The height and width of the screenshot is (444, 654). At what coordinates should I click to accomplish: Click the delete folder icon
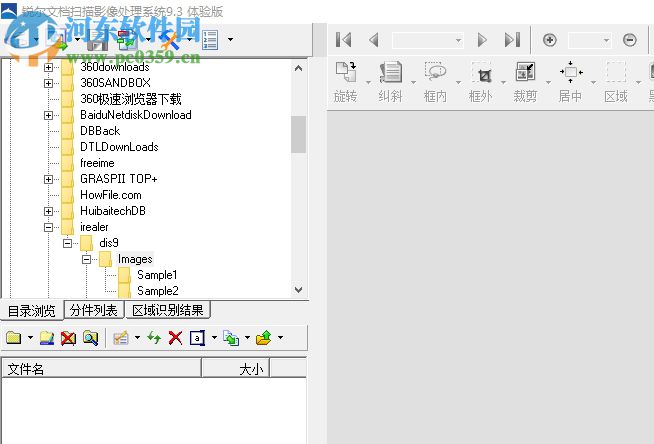click(x=68, y=338)
